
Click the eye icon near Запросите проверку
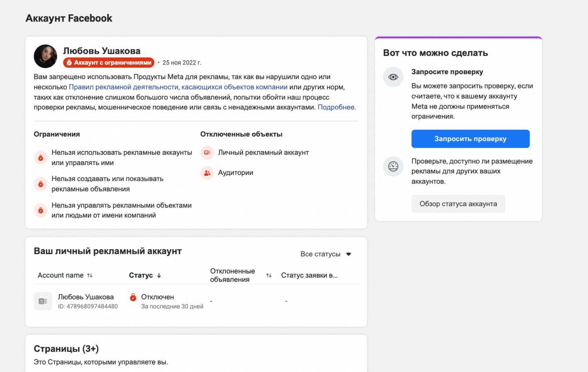pyautogui.click(x=393, y=77)
